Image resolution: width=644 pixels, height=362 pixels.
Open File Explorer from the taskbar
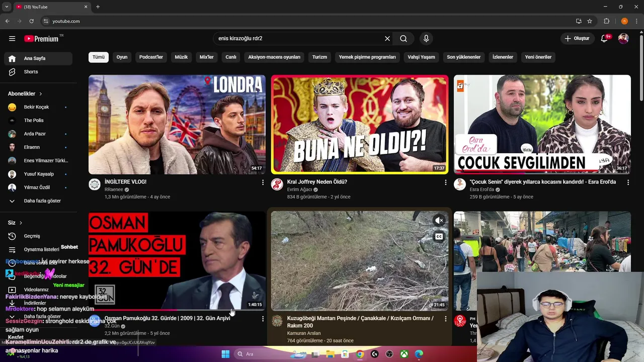tap(330, 354)
